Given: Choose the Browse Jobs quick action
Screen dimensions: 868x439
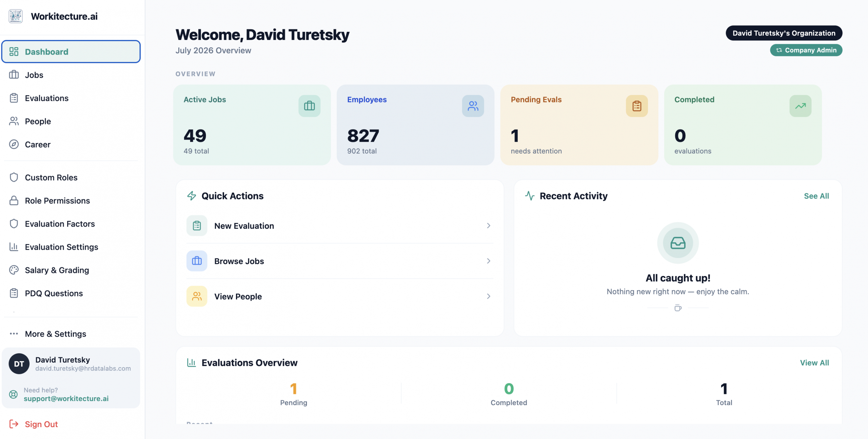Looking at the screenshot, I should 340,261.
